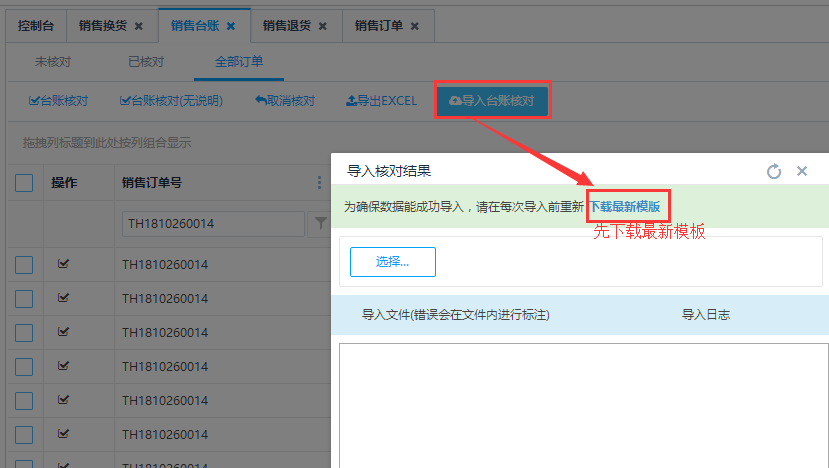Screen dimensions: 829x468
Task: Click the edit-check icon in first row
Action: [x=64, y=264]
